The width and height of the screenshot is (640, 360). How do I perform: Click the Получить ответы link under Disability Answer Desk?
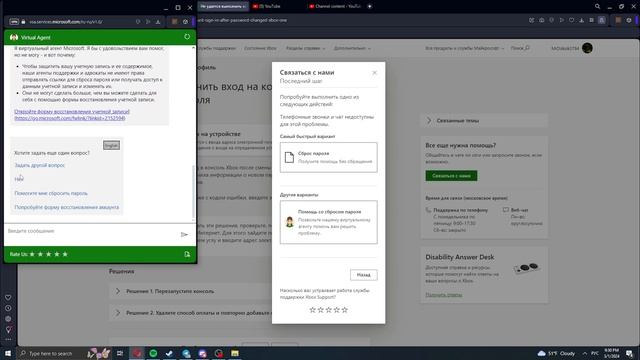pos(444,294)
